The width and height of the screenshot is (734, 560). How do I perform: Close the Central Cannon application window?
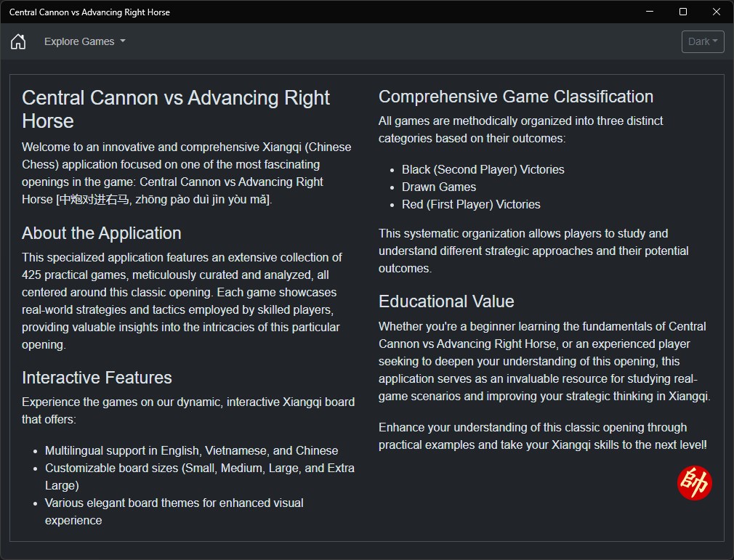point(717,12)
